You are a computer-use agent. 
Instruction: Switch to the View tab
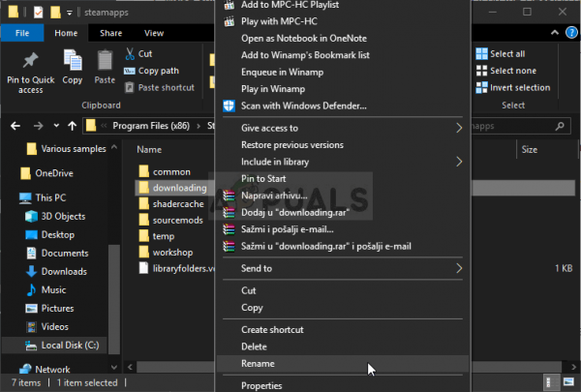pyautogui.click(x=154, y=33)
